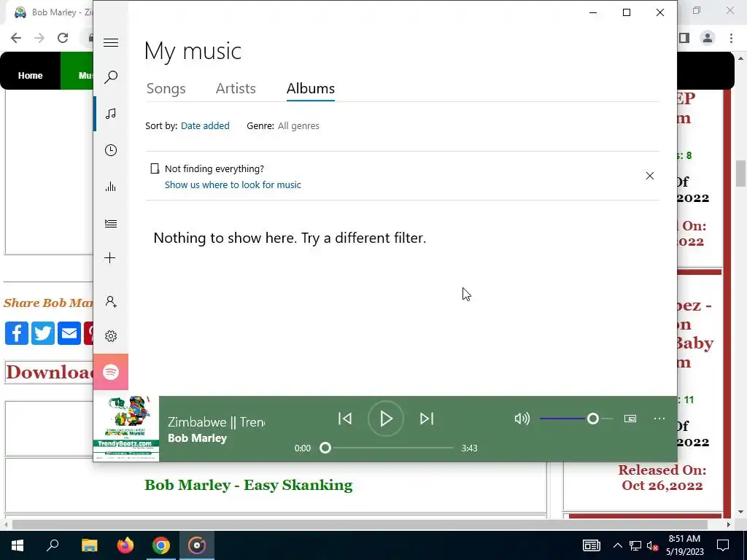747x560 pixels.
Task: Click the track seek bar handle
Action: (325, 448)
